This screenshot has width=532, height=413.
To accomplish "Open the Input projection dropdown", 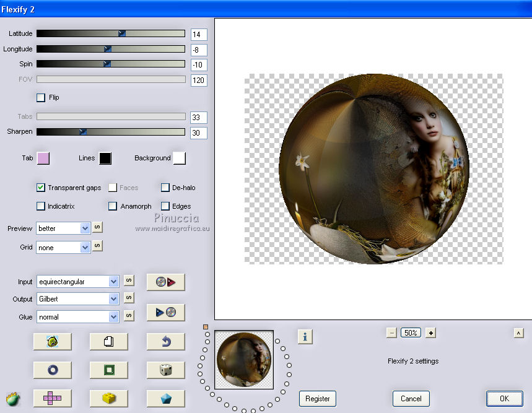I will pos(77,282).
